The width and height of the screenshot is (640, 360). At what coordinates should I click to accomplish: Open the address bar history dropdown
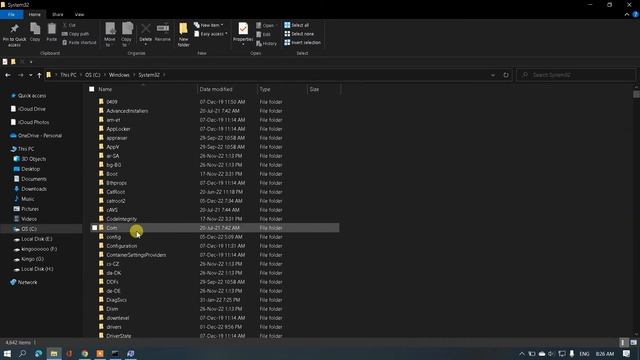(493, 75)
